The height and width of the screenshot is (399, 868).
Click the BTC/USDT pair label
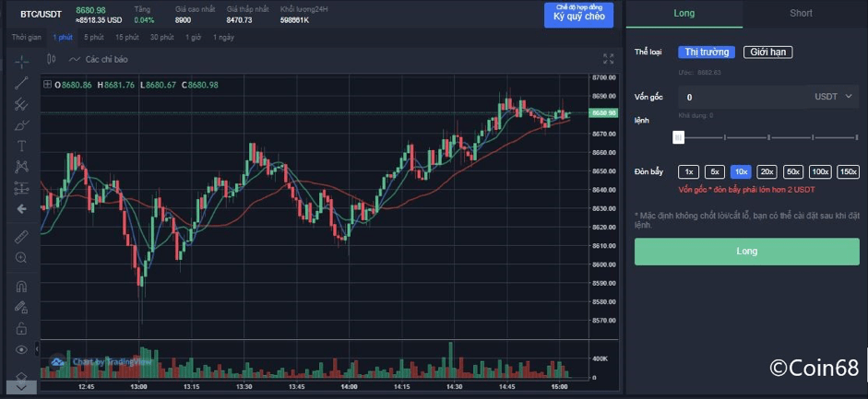tap(41, 15)
